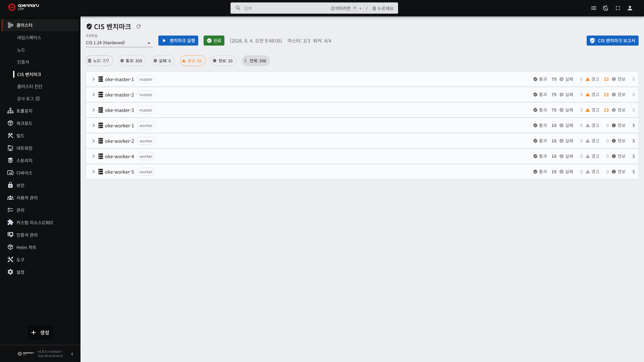Screen dimensions: 644x362
Task: Open 토폴로지 in sidebar
Action: click(40, 111)
